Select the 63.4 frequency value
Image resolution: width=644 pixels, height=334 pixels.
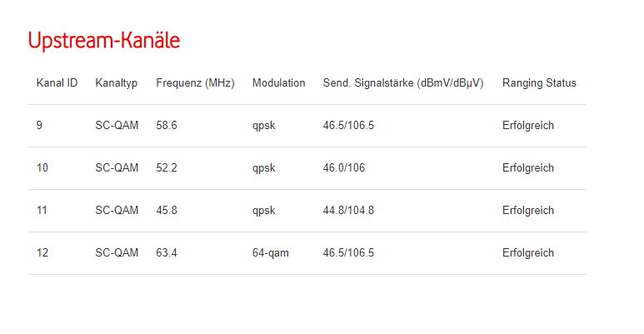[167, 253]
